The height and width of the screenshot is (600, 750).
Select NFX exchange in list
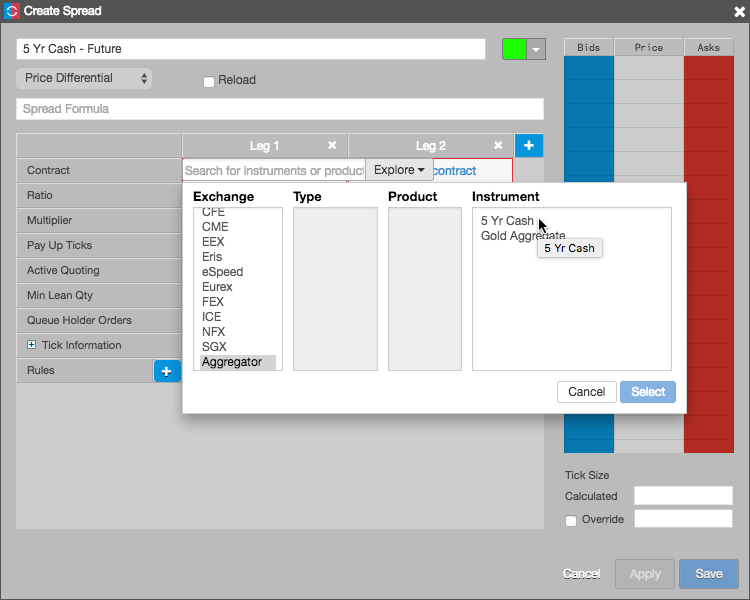(x=213, y=332)
